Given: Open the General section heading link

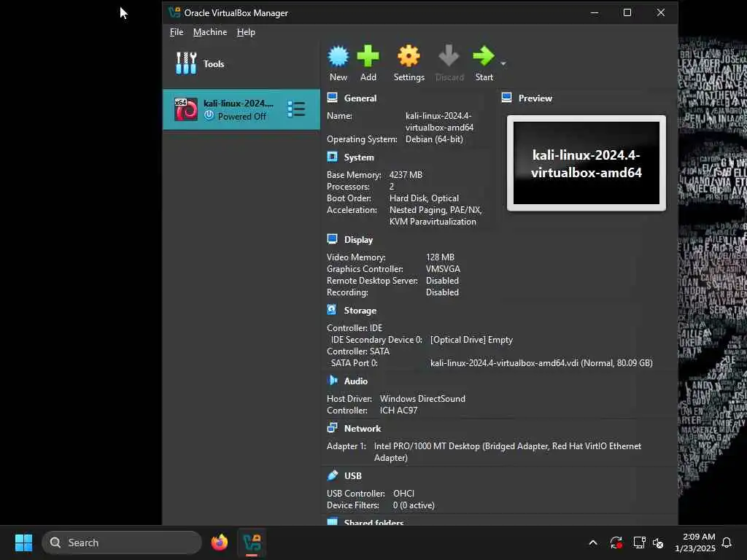Looking at the screenshot, I should coord(360,98).
